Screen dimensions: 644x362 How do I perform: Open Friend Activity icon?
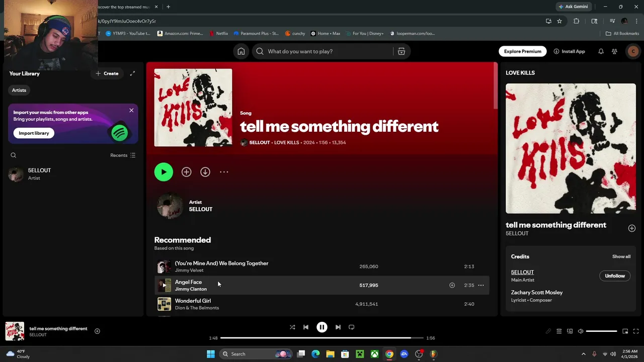614,51
